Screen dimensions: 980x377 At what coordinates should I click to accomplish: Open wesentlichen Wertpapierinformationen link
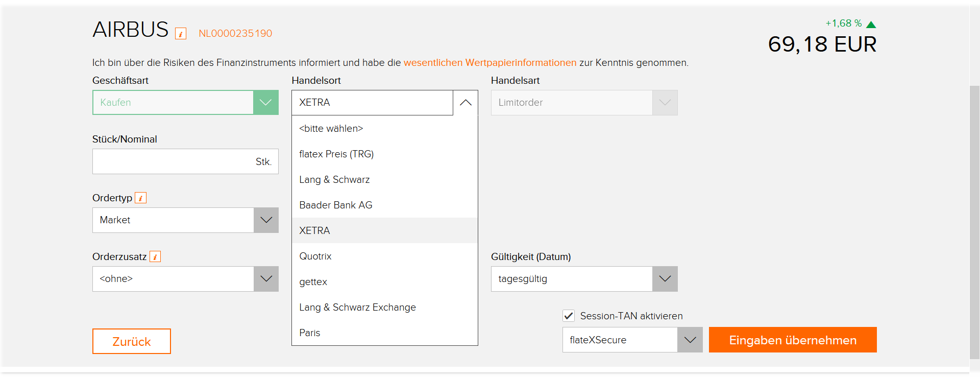490,63
